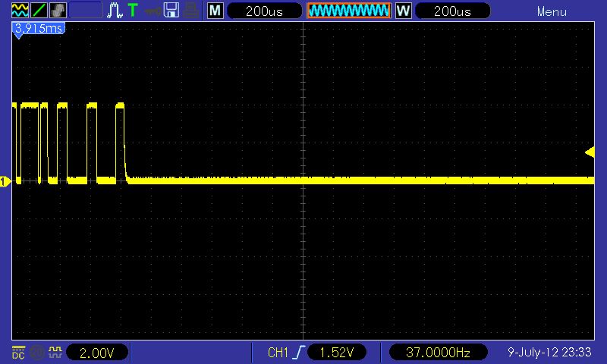Click the CH1 trigger source label

278,353
